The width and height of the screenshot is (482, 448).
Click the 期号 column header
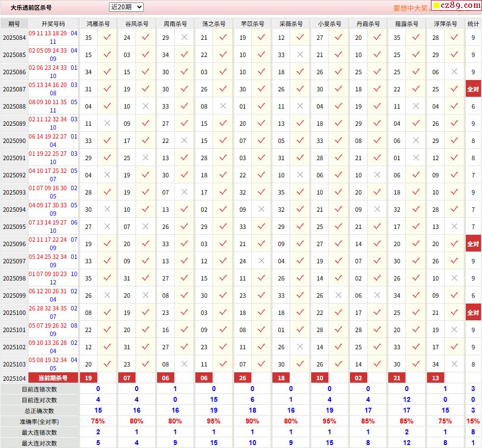click(x=14, y=24)
